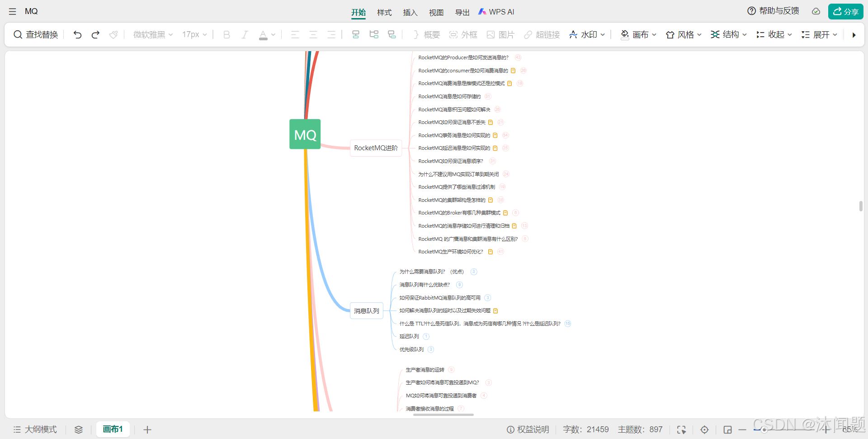Image resolution: width=868 pixels, height=439 pixels.
Task: Toggle full-screen selection icon in status bar
Action: point(681,429)
